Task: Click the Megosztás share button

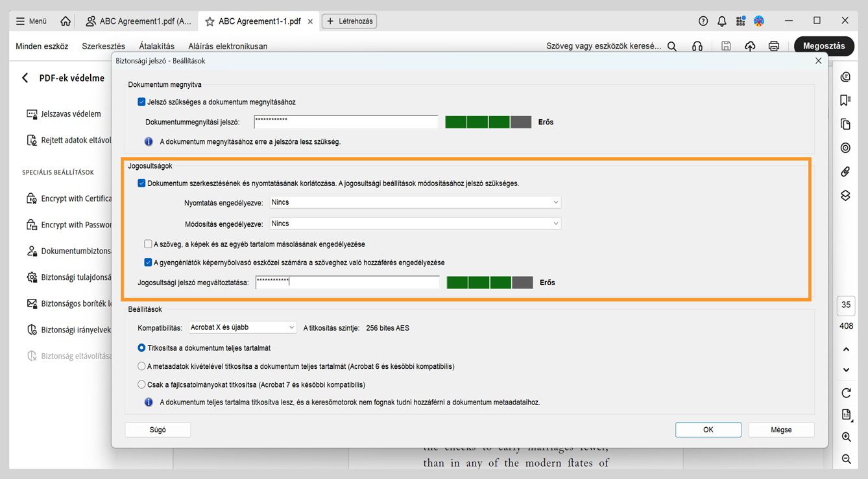Action: [824, 46]
